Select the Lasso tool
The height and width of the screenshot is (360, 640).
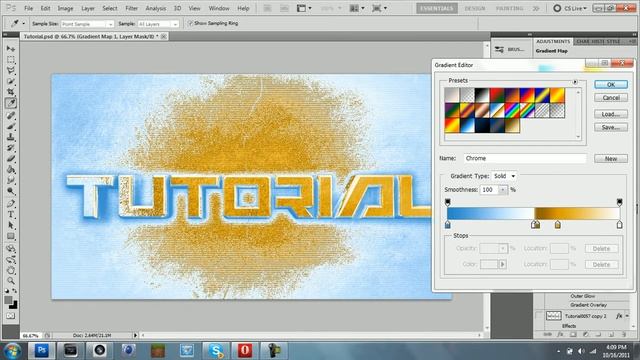click(11, 71)
